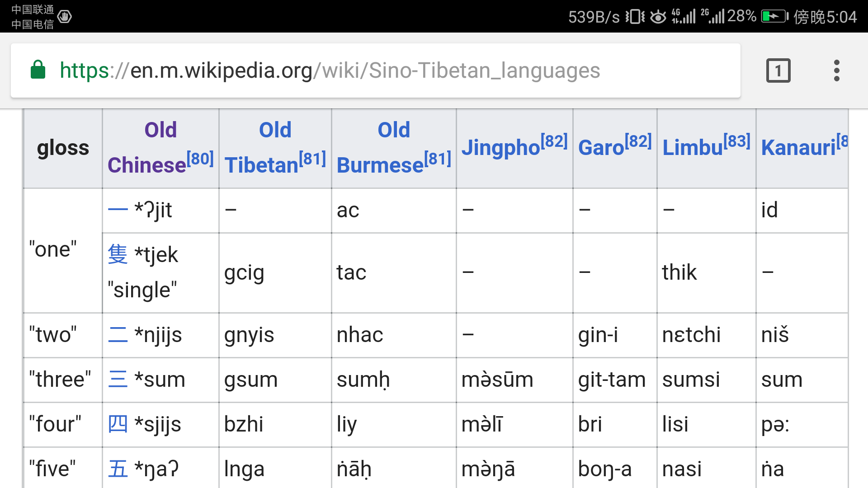Image resolution: width=868 pixels, height=488 pixels.
Task: Follow the Kanauri language link
Action: 798,147
